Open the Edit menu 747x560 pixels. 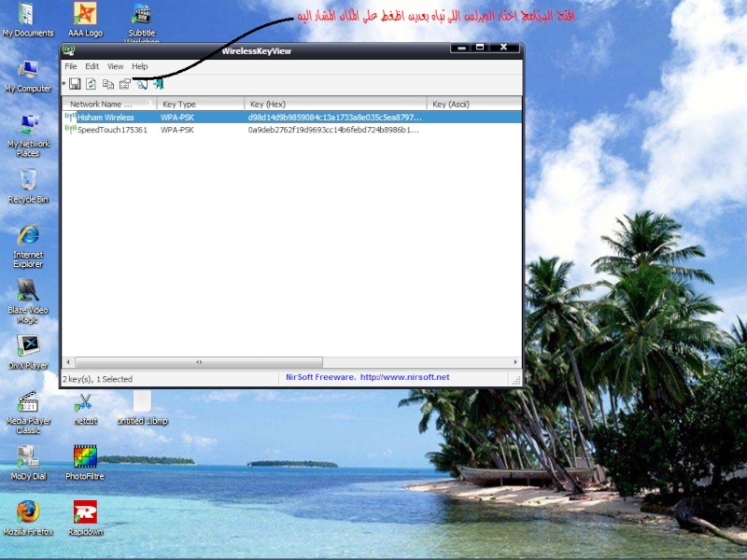(92, 66)
